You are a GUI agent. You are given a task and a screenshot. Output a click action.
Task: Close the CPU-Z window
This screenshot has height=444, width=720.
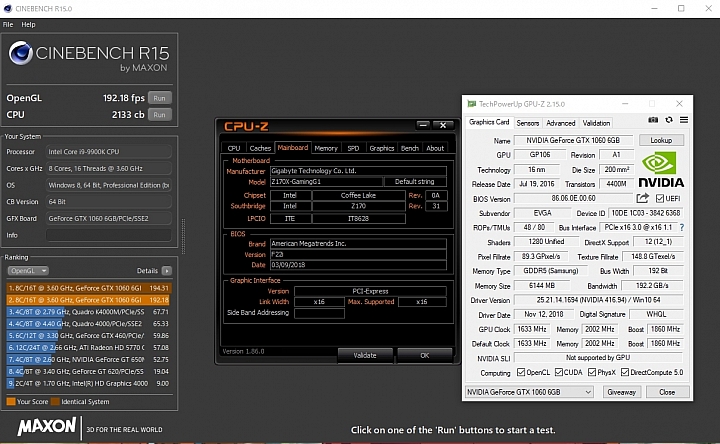click(x=443, y=125)
